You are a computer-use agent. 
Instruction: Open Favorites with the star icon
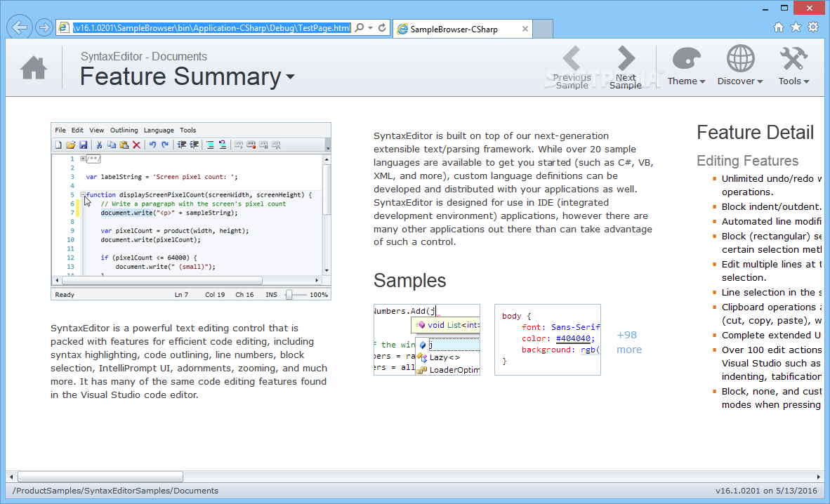[796, 27]
